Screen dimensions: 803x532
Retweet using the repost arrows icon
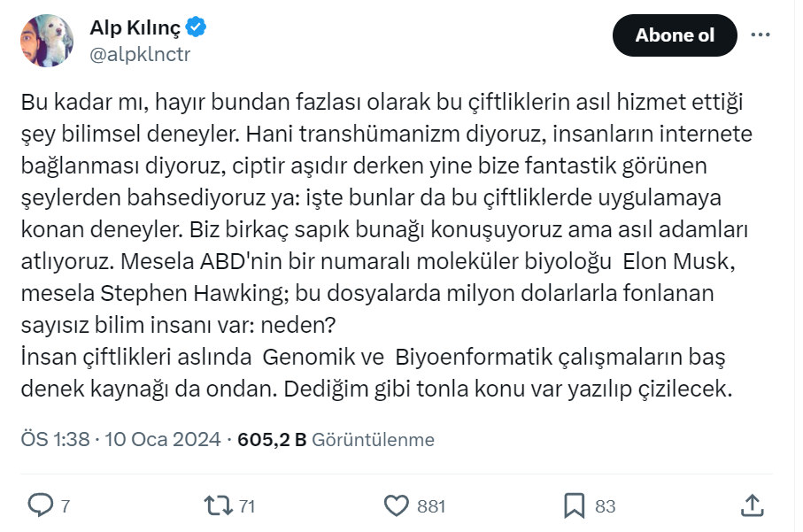click(x=219, y=505)
